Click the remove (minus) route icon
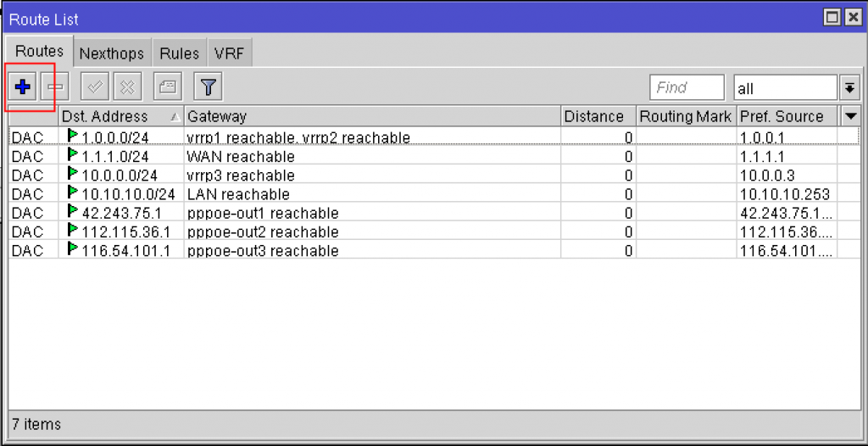The height and width of the screenshot is (446, 868). point(55,87)
